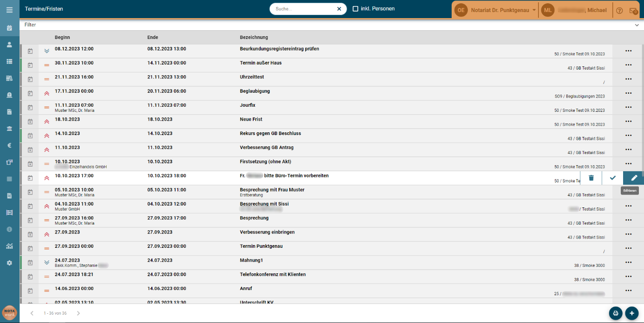Open more options for Neue Frist row
644x323 pixels.
(629, 121)
